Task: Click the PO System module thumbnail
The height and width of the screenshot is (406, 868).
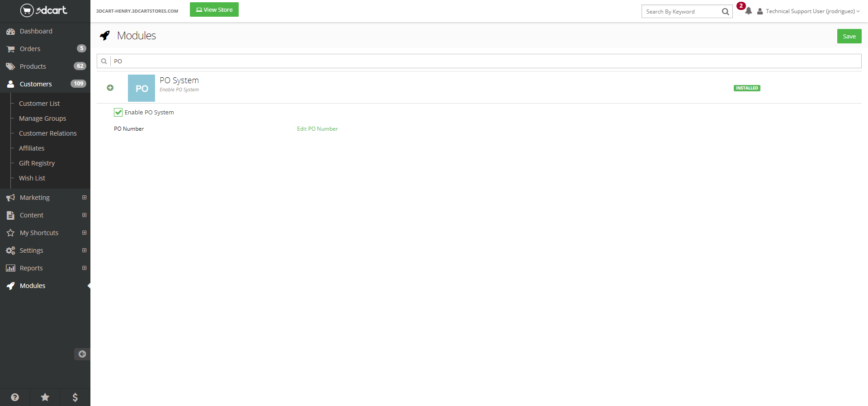Action: click(x=142, y=88)
